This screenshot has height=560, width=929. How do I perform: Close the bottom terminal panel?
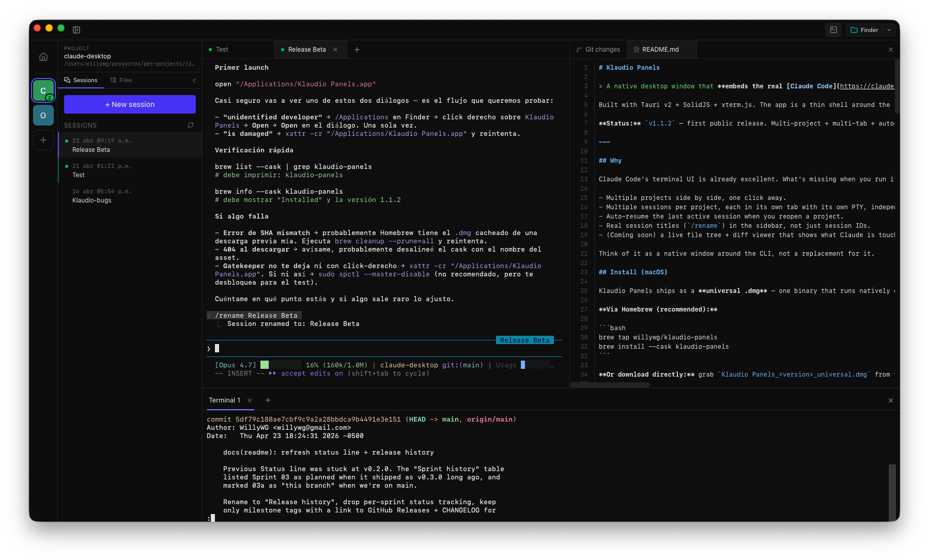891,400
